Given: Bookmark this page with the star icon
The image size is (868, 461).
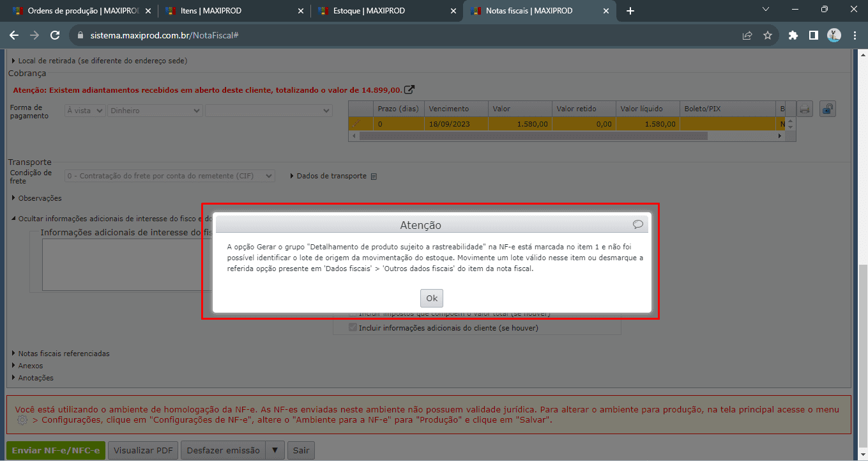Looking at the screenshot, I should 768,36.
